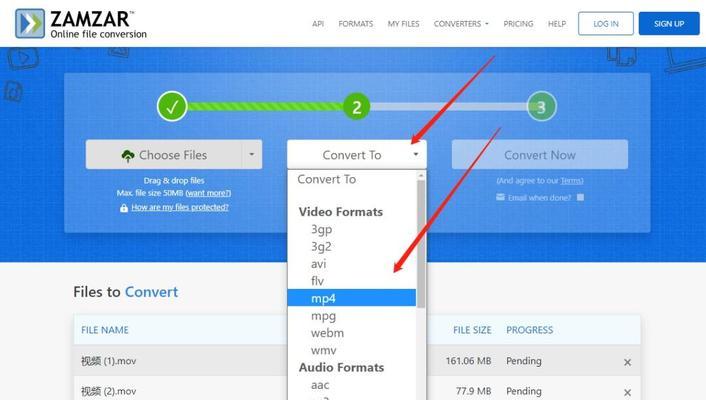Click the Choose Files button
Image resolution: width=706 pixels, height=400 pixels.
[x=164, y=155]
